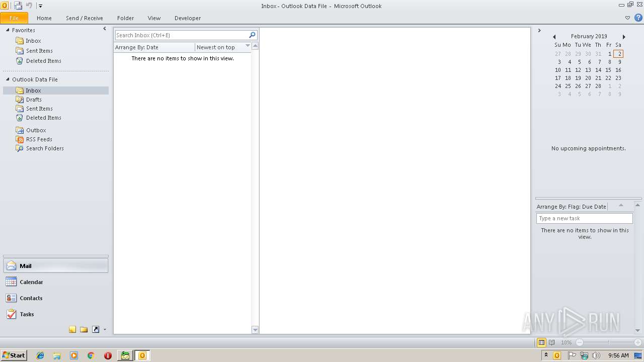Collapse the To-Do Bar with the arrow
This screenshot has height=362, width=644.
[539, 31]
